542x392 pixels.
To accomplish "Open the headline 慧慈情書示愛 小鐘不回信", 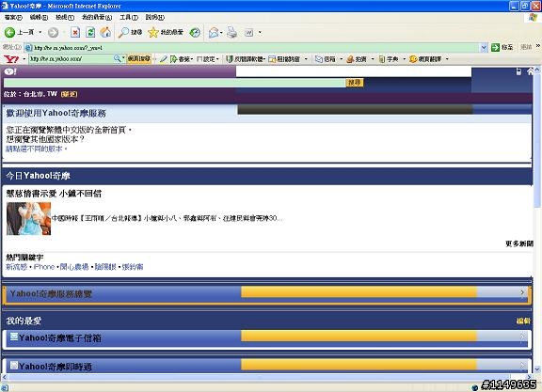I will tap(54, 194).
